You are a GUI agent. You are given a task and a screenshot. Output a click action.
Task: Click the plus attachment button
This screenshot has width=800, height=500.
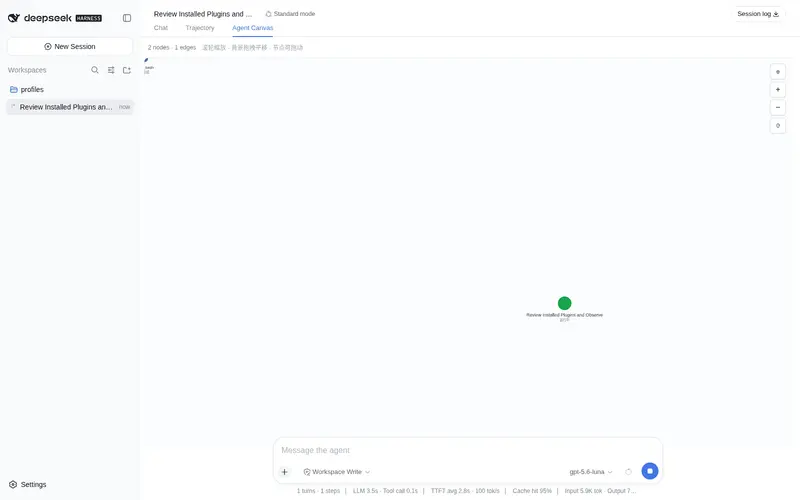285,472
